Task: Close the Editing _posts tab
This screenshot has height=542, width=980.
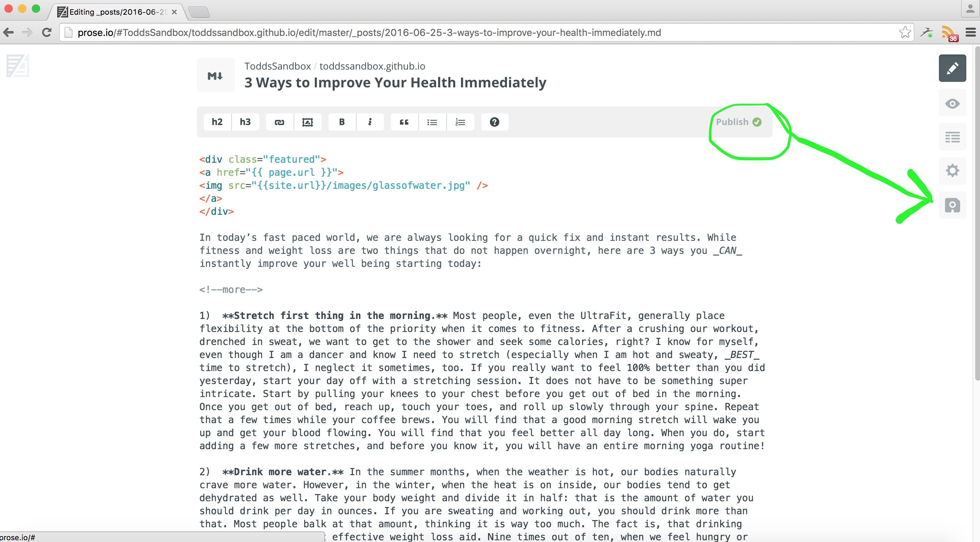Action: 174,12
